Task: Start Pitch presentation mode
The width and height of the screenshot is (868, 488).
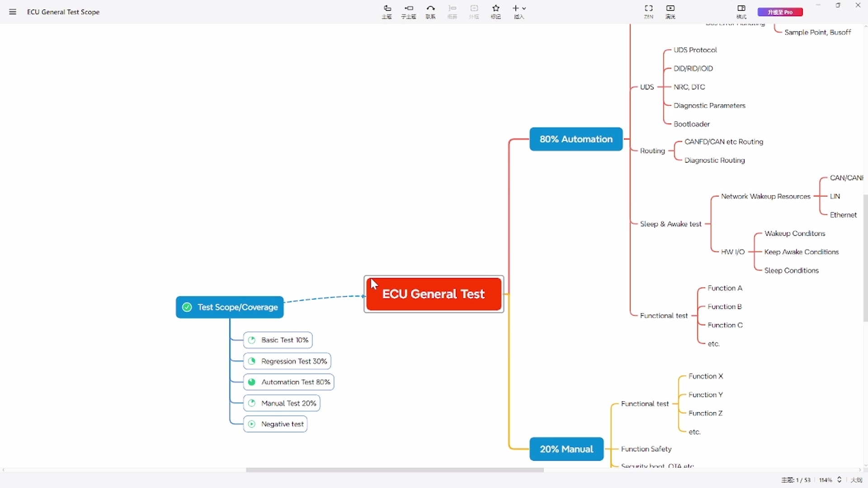Action: (x=670, y=12)
